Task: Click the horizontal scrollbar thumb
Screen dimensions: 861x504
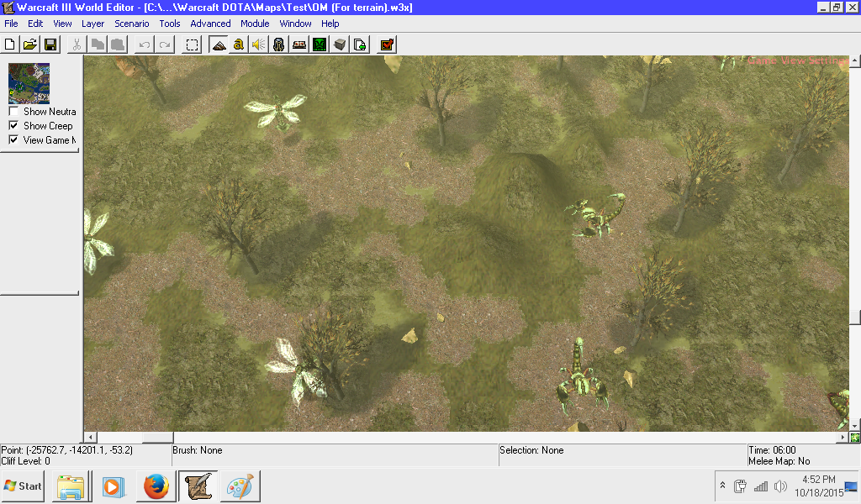Action: [x=158, y=437]
